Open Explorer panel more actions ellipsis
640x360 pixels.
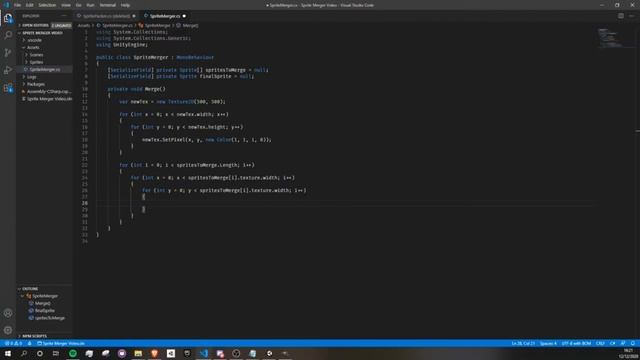click(64, 16)
